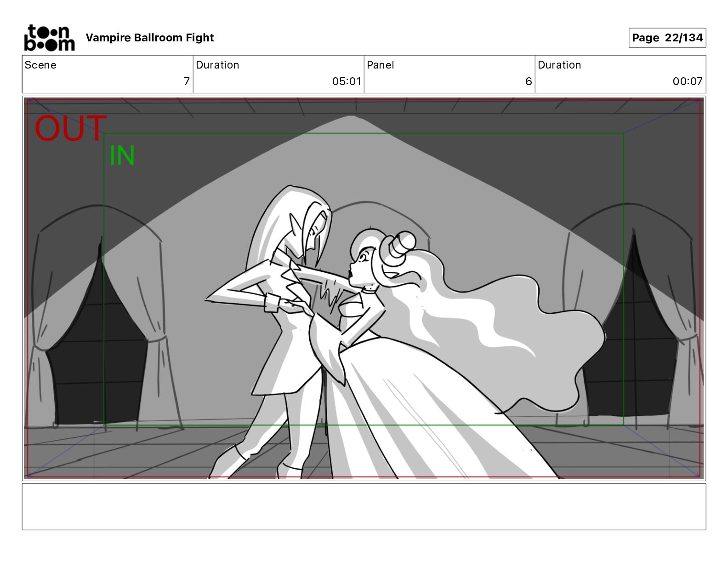Image resolution: width=728 pixels, height=563 pixels.
Task: Click the green 'IN' camera frame label
Action: click(x=122, y=155)
